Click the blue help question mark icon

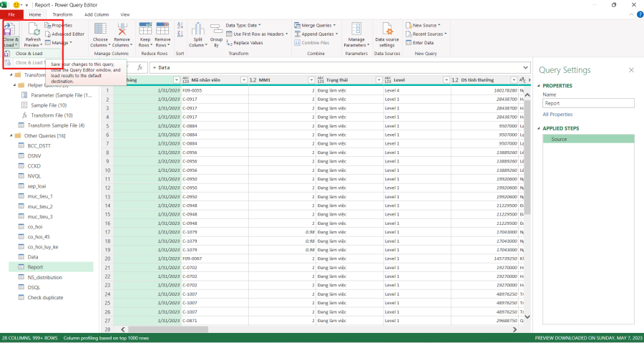(640, 14)
